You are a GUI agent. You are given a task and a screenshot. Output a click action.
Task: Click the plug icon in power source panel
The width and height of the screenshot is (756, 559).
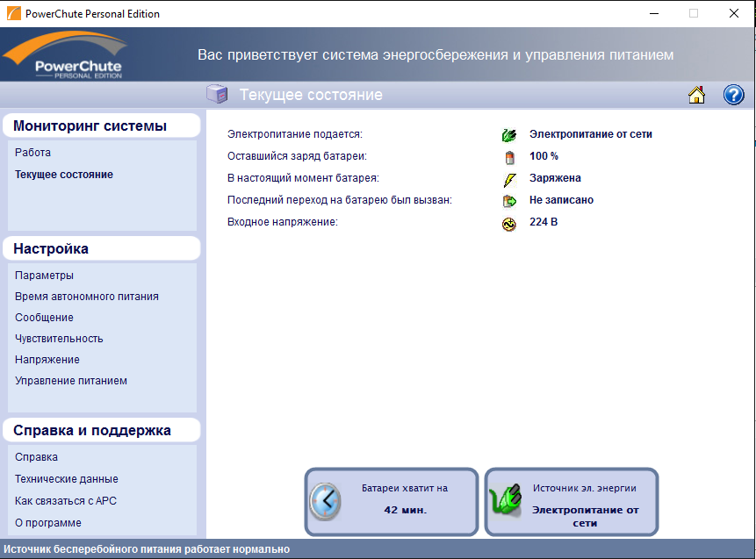tap(505, 503)
